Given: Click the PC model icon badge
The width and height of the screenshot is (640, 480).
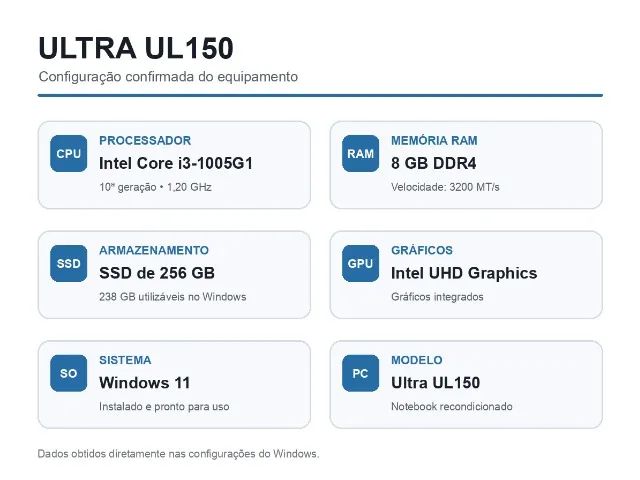Looking at the screenshot, I should point(360,373).
